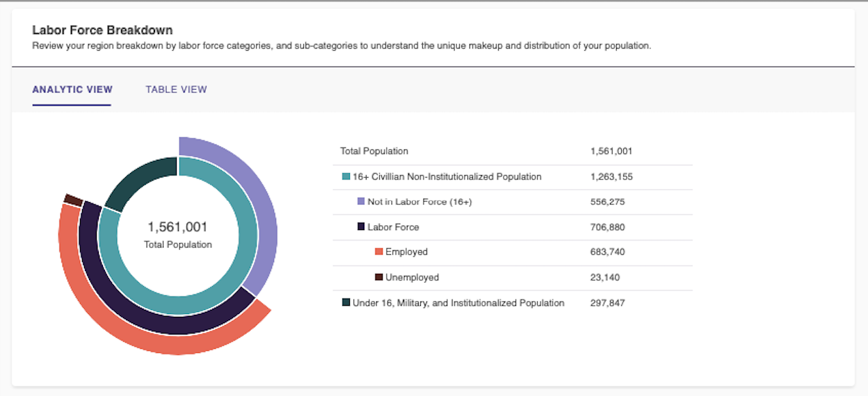Select Under 16, Military, and Institutionalized Population label
868x396 pixels.
coord(458,302)
